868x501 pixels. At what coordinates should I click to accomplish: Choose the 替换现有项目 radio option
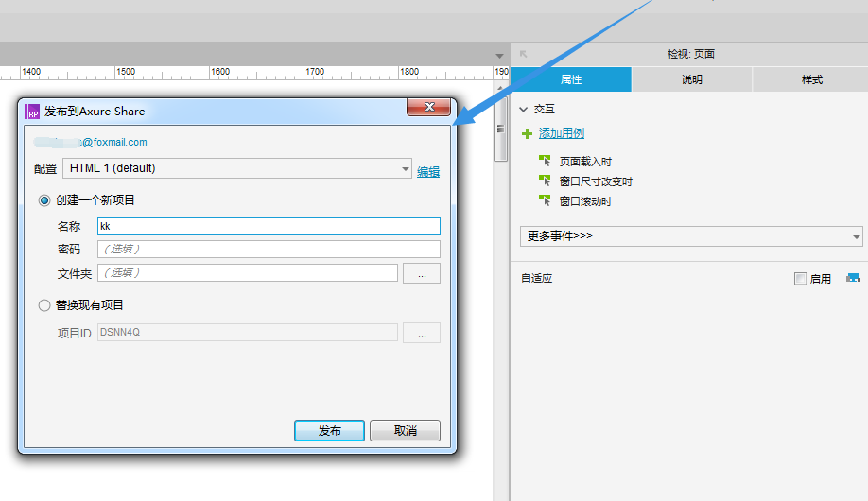[x=44, y=305]
